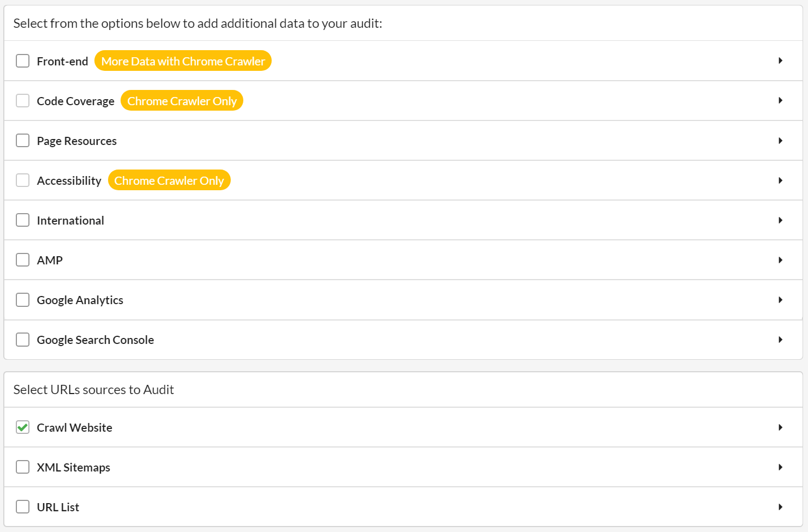Viewport: 808px width, 532px height.
Task: Expand the International row arrow
Action: 781,220
